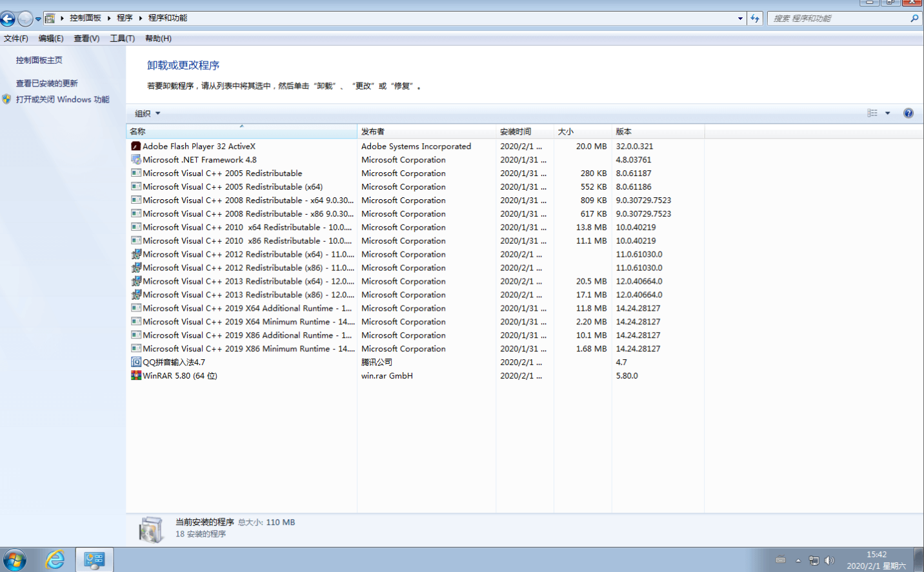This screenshot has height=572, width=924.
Task: Click the QQ拼音输入法 program icon
Action: pos(136,362)
